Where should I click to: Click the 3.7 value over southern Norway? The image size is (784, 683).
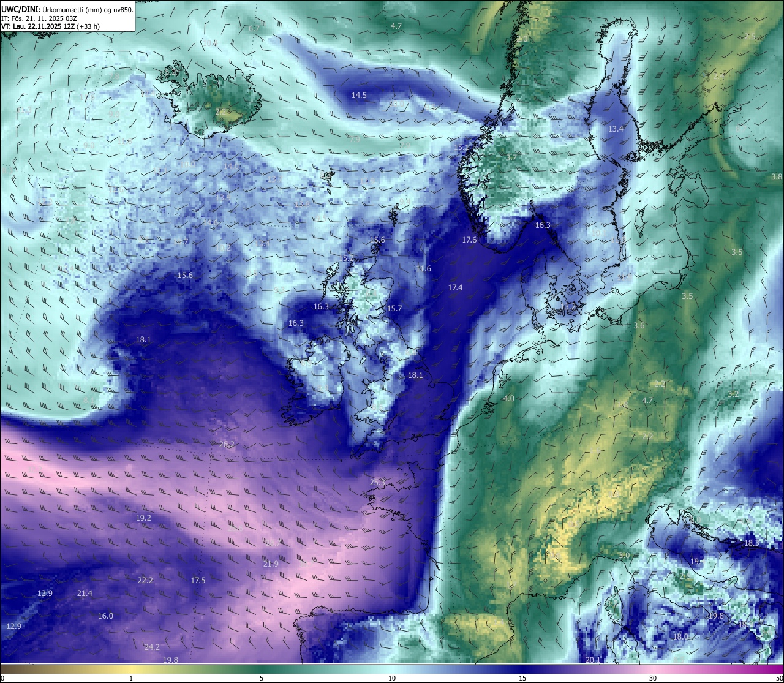click(x=511, y=158)
